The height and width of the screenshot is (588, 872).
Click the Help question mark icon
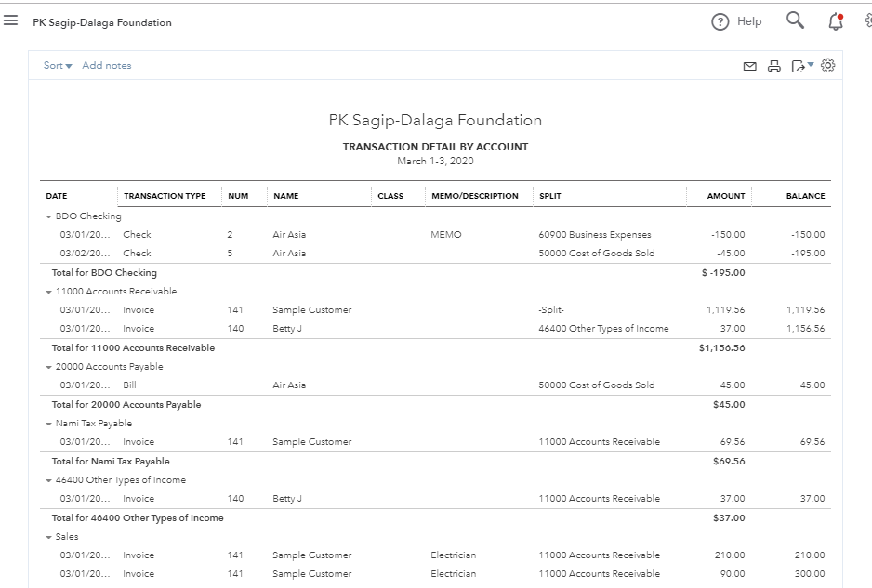720,22
